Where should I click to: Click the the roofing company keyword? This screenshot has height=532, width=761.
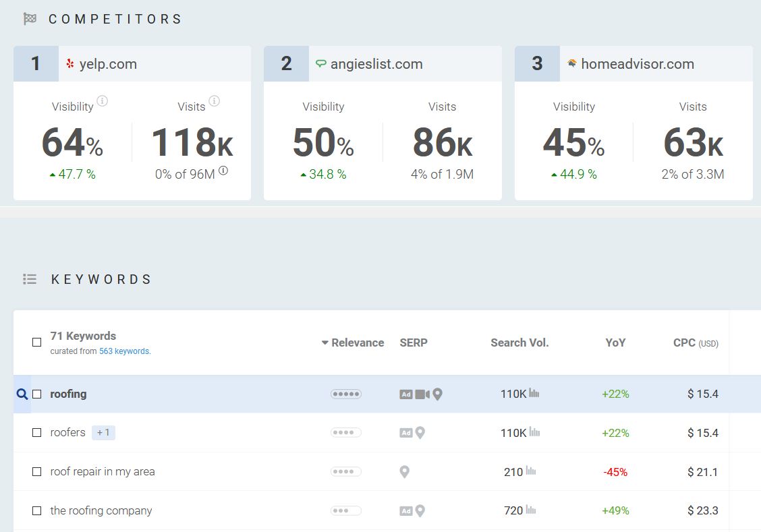click(x=101, y=510)
